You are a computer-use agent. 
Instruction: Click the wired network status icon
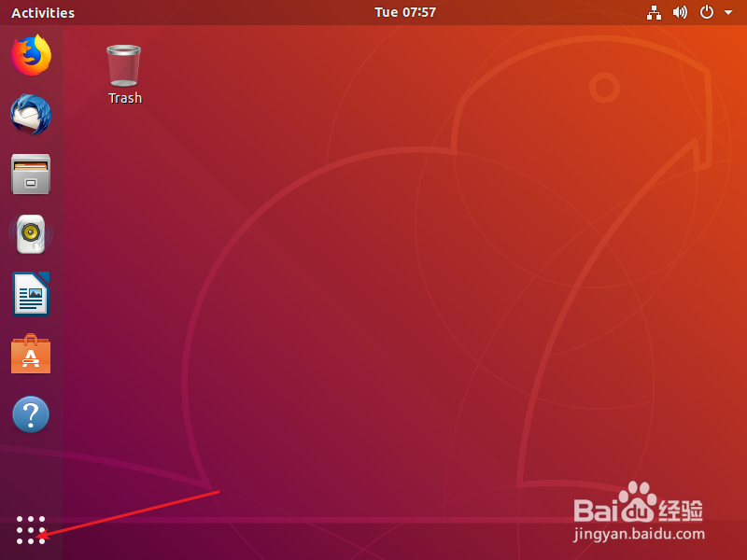[654, 12]
